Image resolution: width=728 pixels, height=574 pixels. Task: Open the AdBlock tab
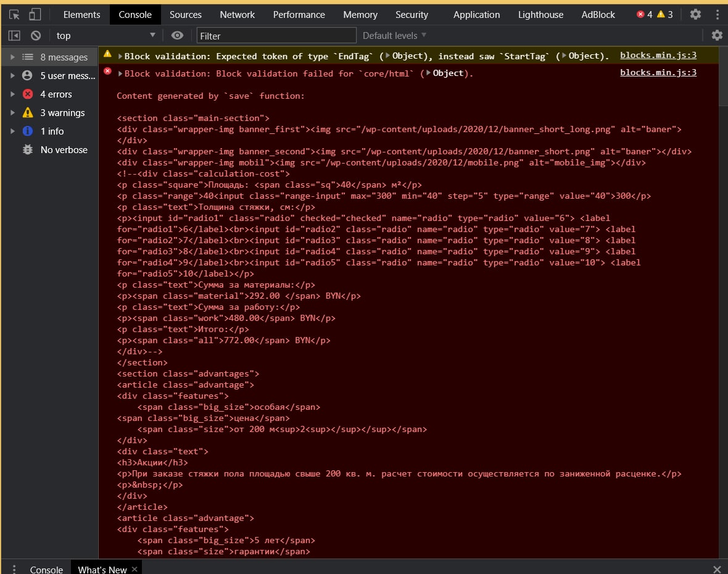point(598,15)
